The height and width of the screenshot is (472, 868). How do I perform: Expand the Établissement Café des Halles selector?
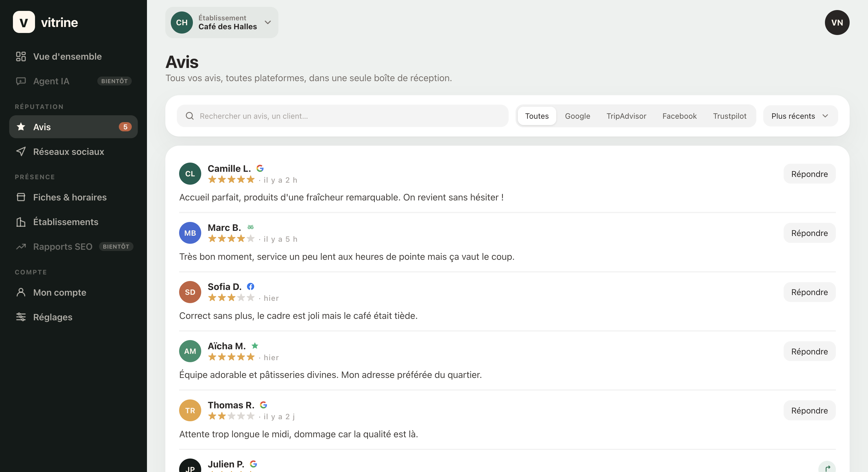click(x=222, y=22)
